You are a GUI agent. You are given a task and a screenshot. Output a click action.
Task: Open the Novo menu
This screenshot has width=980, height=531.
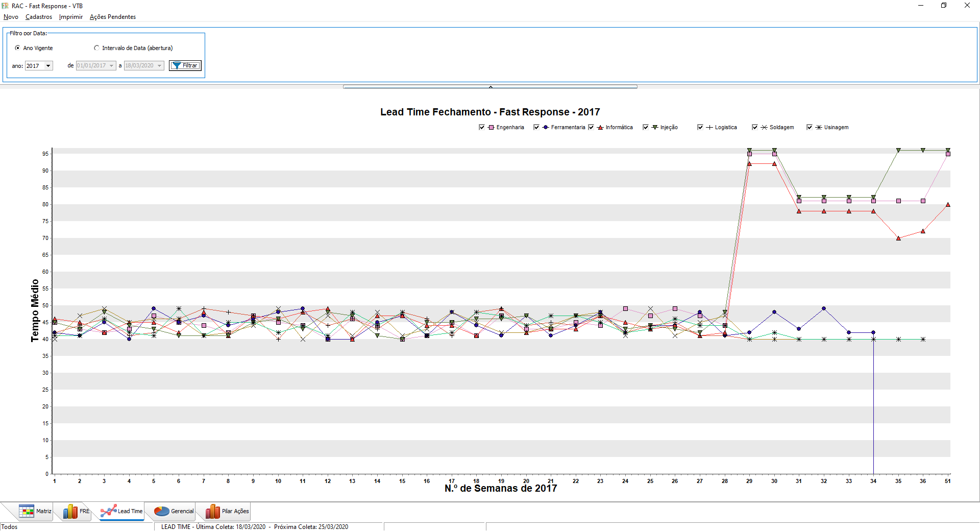point(11,17)
